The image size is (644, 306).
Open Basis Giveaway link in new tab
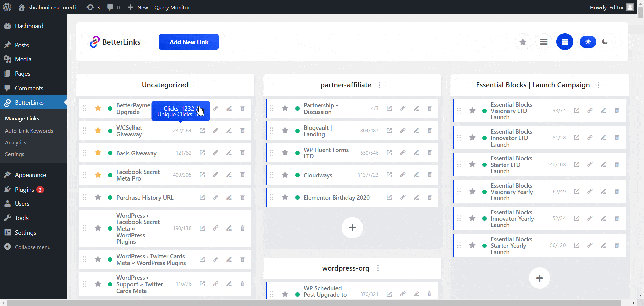202,153
